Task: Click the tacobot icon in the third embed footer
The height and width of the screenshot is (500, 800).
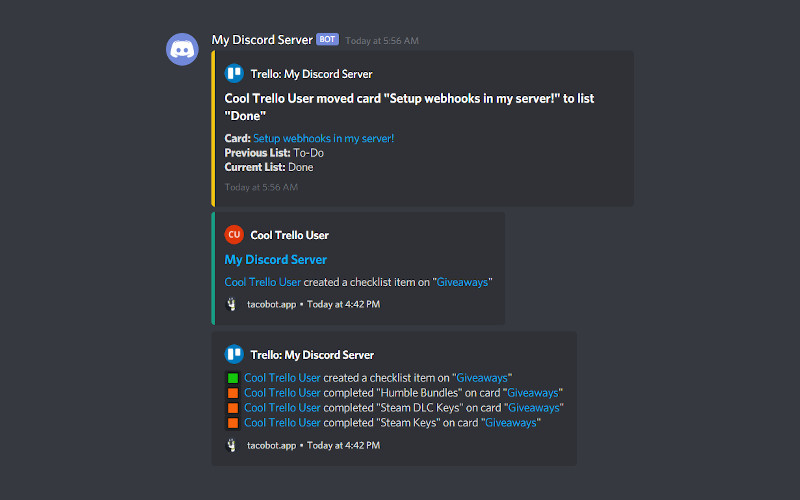Action: [232, 445]
